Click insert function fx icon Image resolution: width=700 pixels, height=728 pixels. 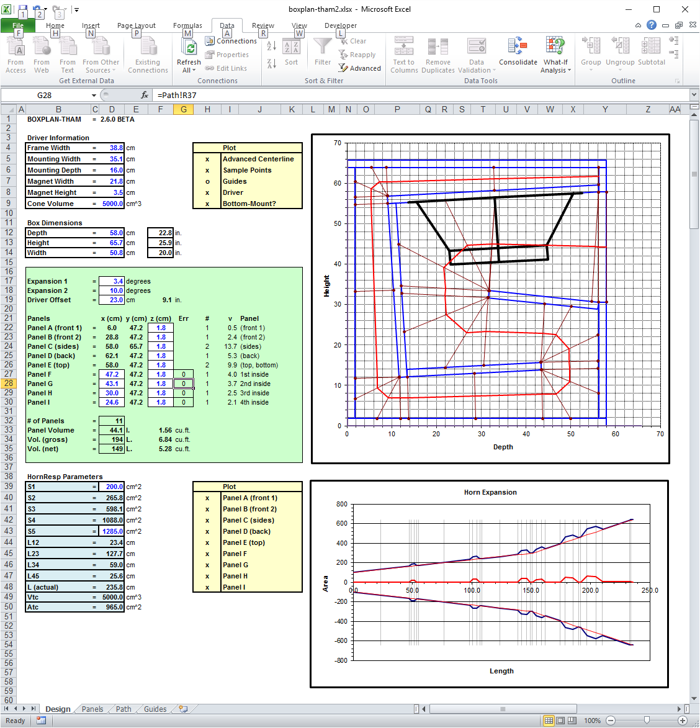[145, 95]
